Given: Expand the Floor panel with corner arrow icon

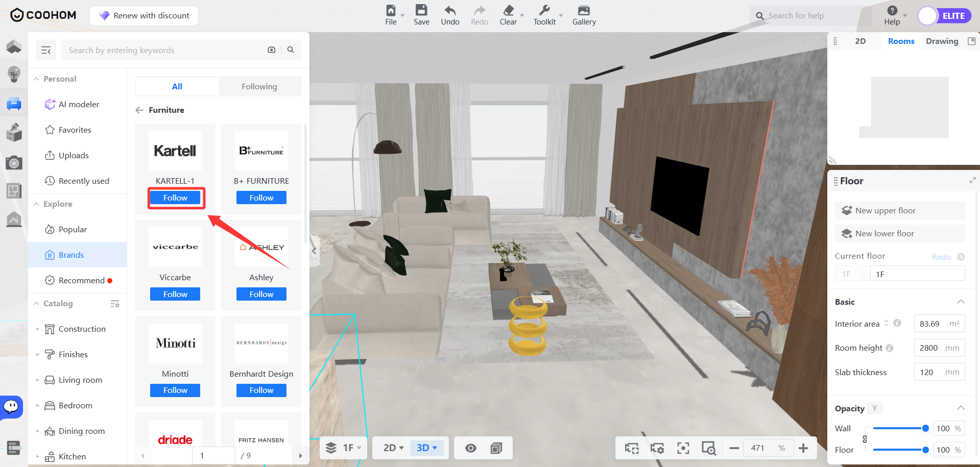Looking at the screenshot, I should [972, 180].
